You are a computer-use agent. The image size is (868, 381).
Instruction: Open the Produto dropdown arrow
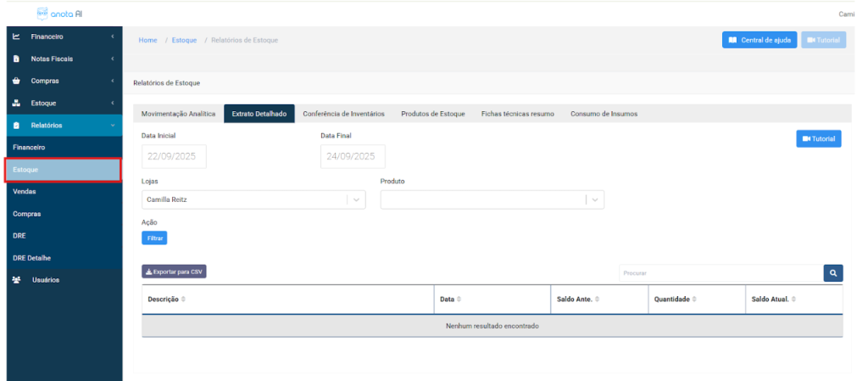click(x=595, y=199)
